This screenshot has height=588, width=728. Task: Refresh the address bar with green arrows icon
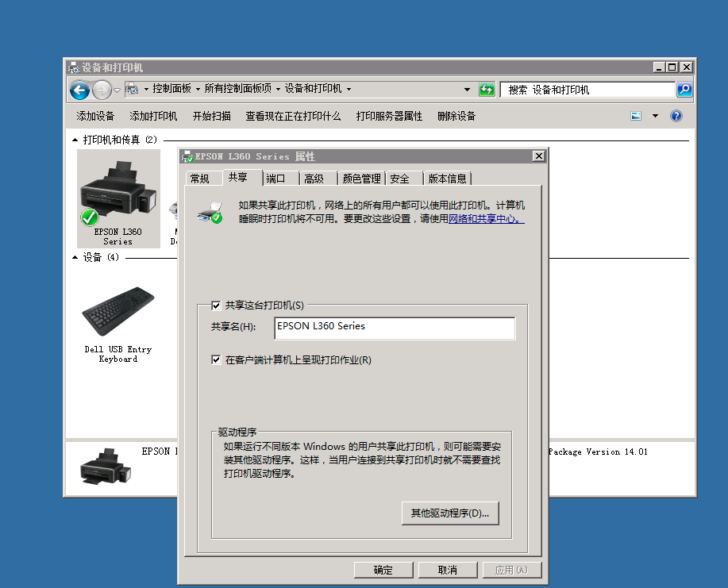[x=487, y=90]
